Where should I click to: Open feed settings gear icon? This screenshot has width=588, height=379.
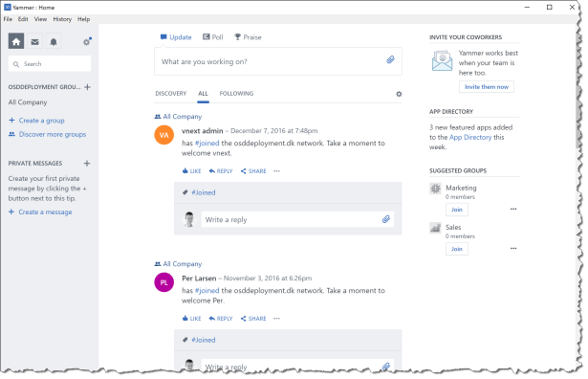tap(399, 94)
